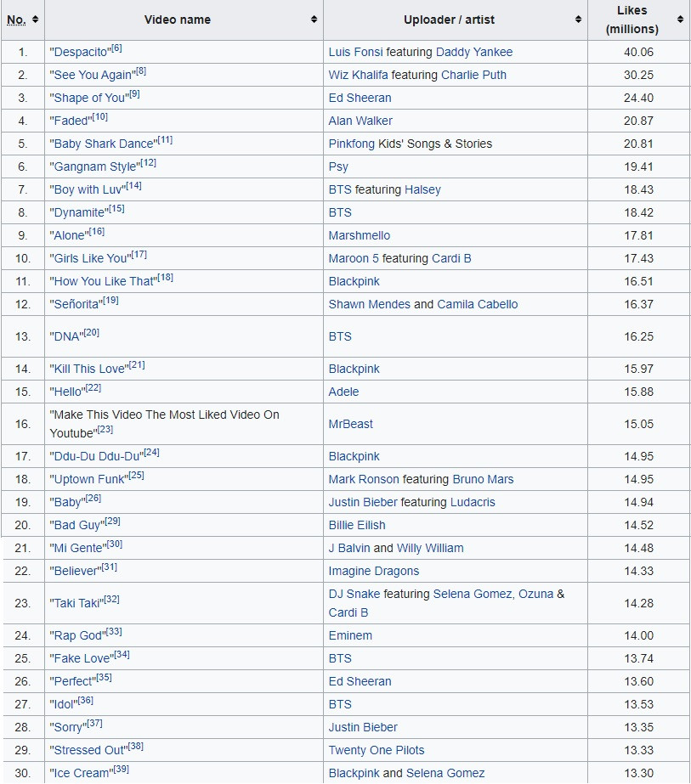Viewport: 691px width, 784px height.
Task: Open the Charlie Puth link
Action: tap(473, 75)
